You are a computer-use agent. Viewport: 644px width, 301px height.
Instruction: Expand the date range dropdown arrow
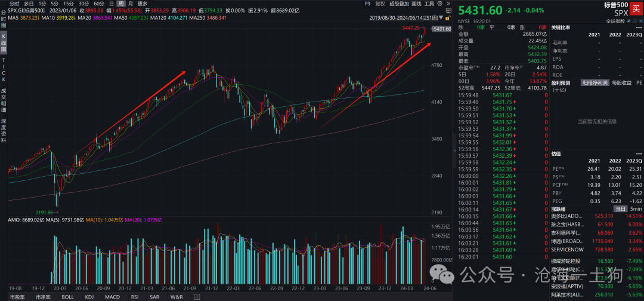(x=441, y=18)
